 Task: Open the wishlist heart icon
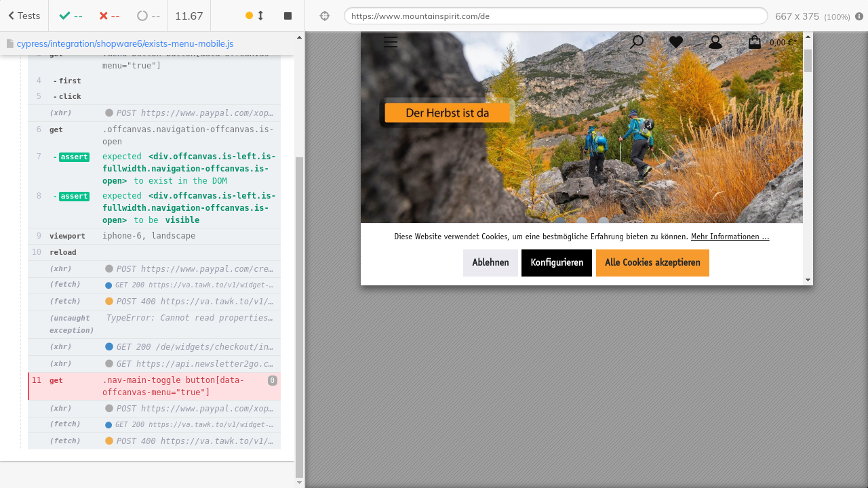tap(675, 42)
